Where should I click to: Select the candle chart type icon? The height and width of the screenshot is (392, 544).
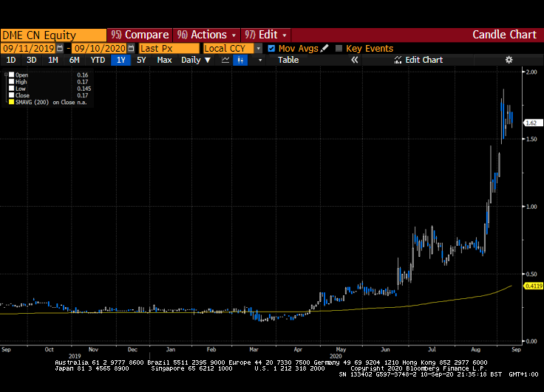click(240, 60)
